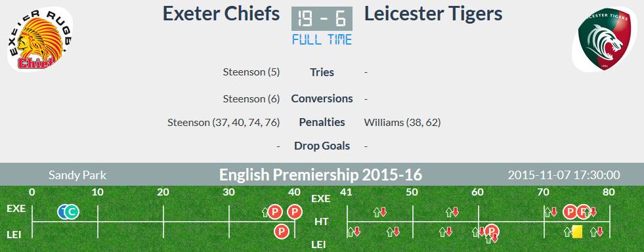This screenshot has height=252, width=644.
Task: Click the Leicester Tigers club badge
Action: tap(605, 39)
